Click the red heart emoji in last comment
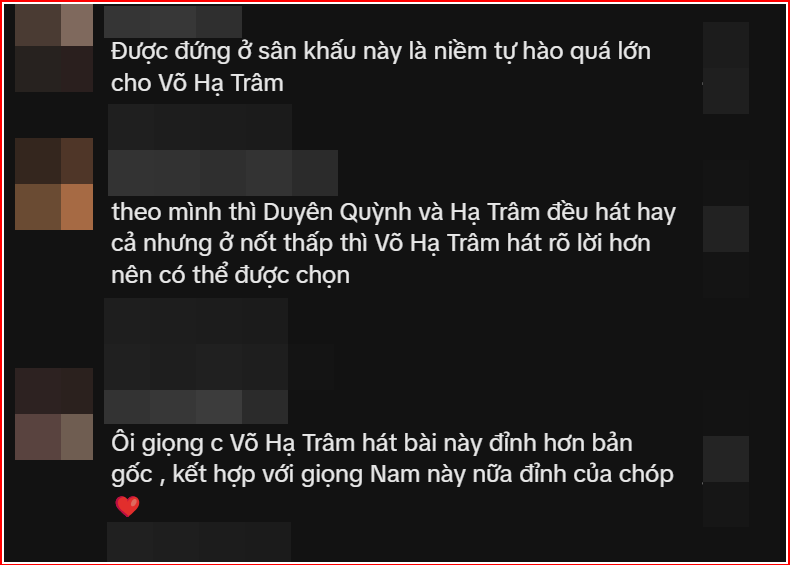This screenshot has width=790, height=565. [x=127, y=506]
